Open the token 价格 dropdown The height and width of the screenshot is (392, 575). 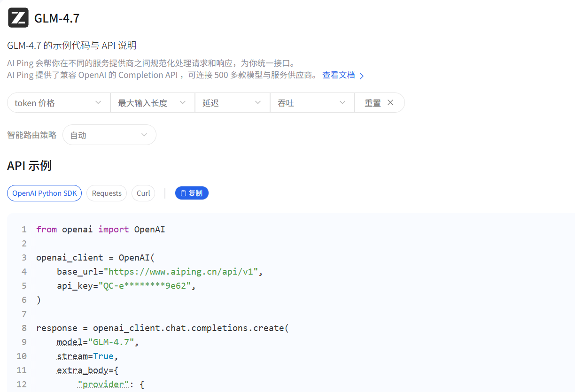(x=59, y=103)
